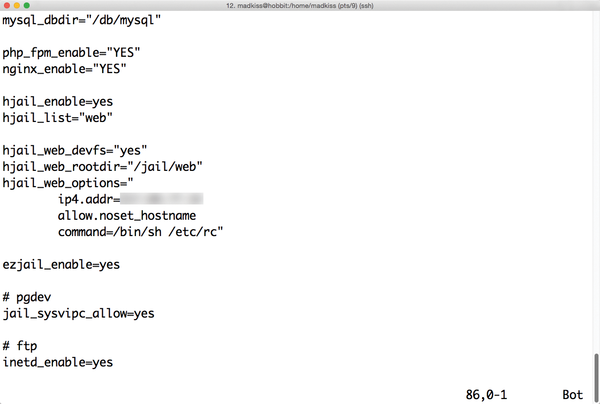The width and height of the screenshot is (600, 404).
Task: Click the green zoom window button
Action: 26,5
